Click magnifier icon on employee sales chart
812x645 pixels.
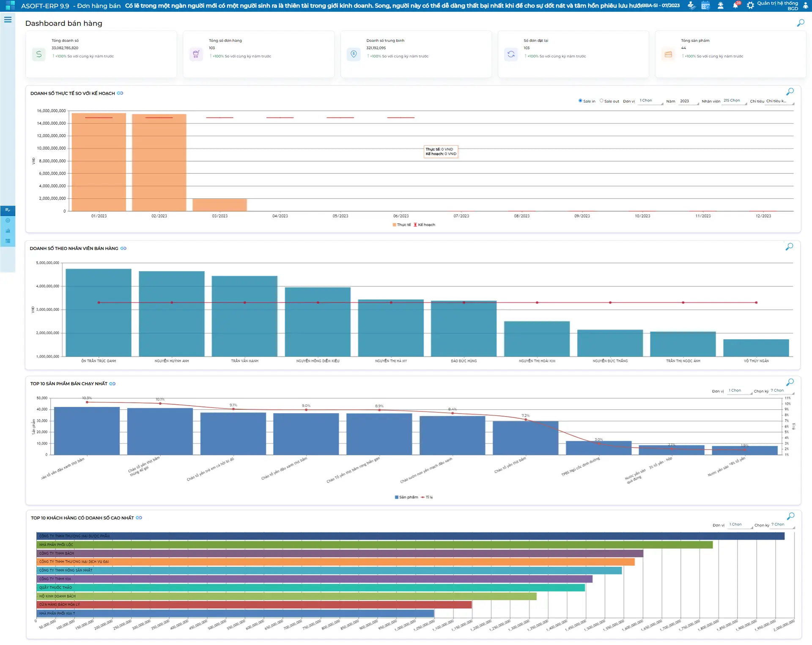coord(789,247)
